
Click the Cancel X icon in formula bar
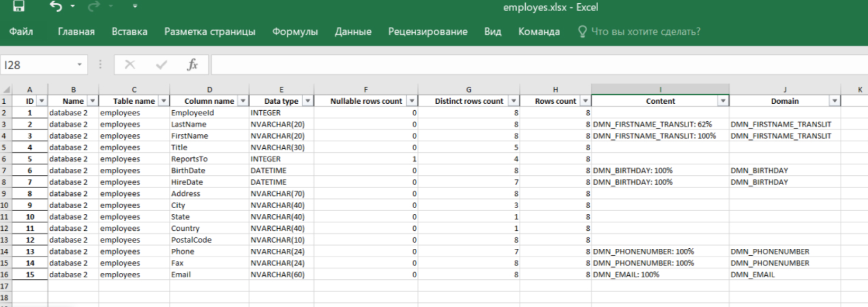coord(130,65)
